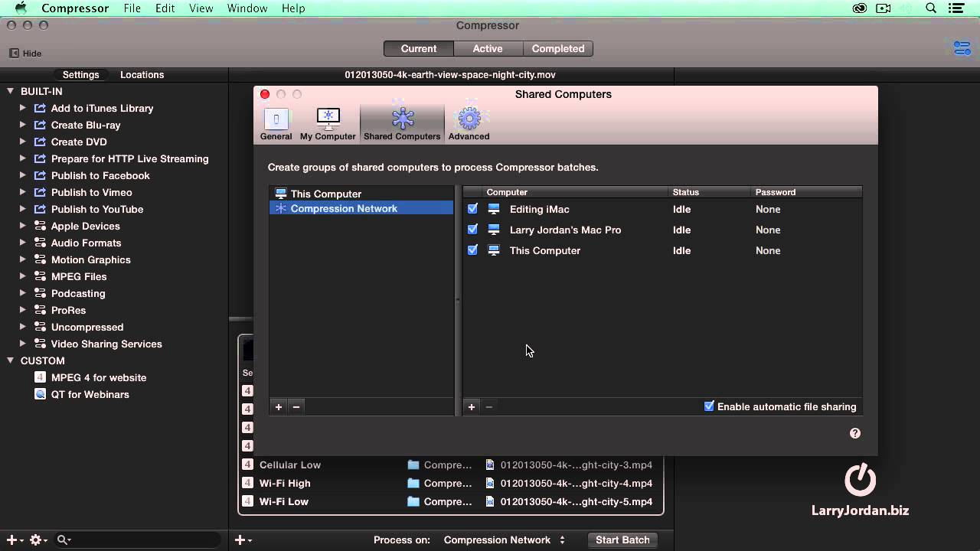
Task: Expand the Apple Devices settings group
Action: tap(23, 226)
